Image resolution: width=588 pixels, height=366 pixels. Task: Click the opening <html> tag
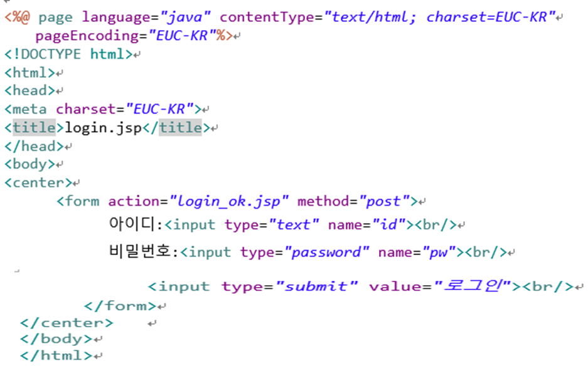(29, 72)
